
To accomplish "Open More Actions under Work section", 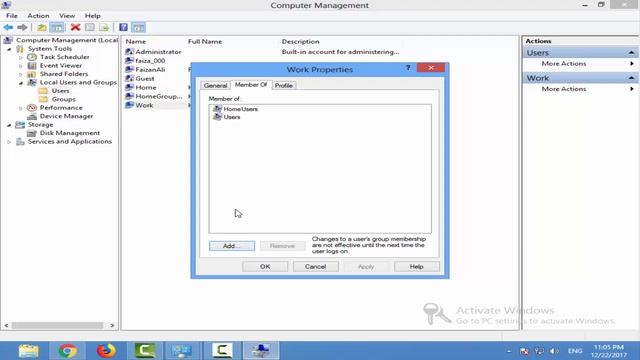I will pyautogui.click(x=564, y=89).
